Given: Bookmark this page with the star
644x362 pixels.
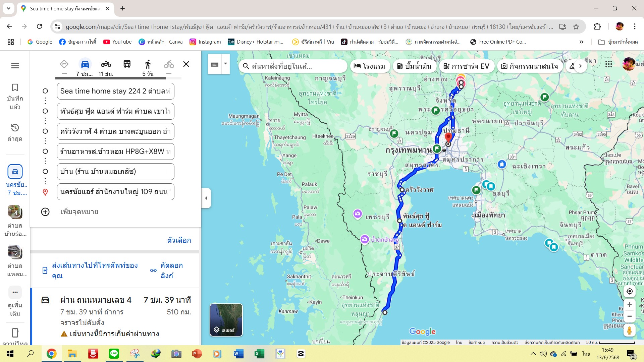Looking at the screenshot, I should [x=576, y=26].
